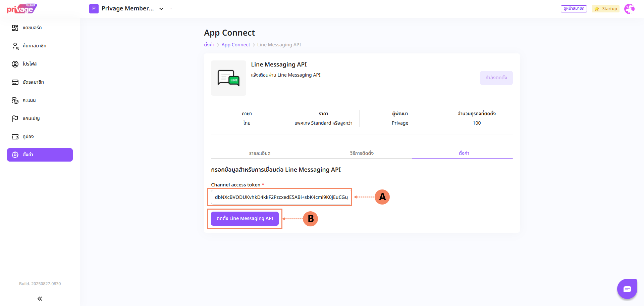Switch to the รายละเอียด tab

coord(260,153)
